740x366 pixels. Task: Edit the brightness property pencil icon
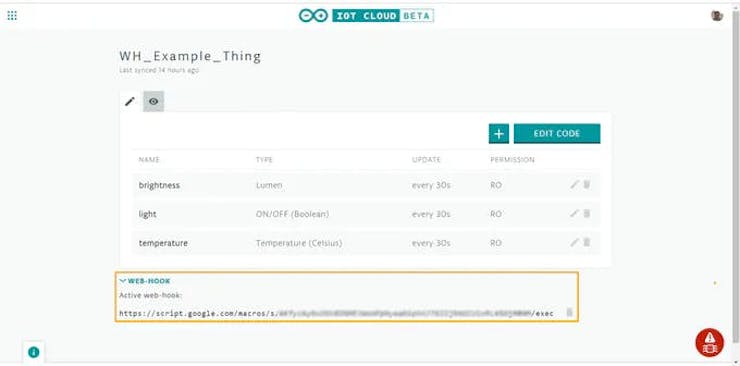click(574, 185)
